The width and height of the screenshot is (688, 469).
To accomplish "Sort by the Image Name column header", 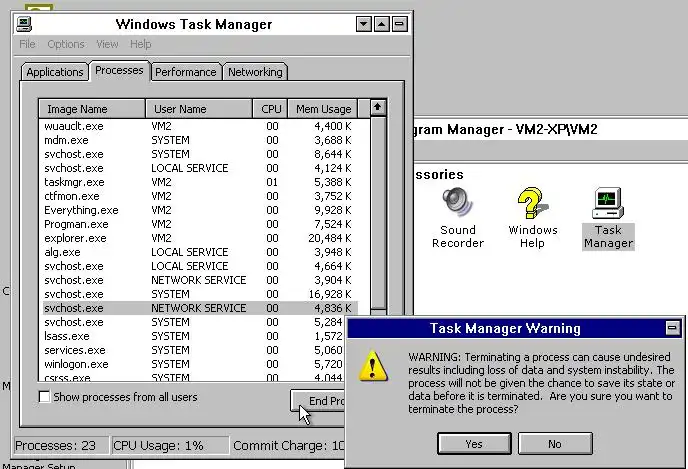I will coord(92,109).
